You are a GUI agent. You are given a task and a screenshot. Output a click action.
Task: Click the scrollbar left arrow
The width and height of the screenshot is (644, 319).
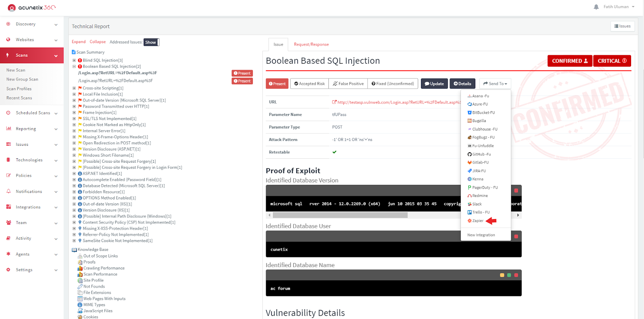pyautogui.click(x=269, y=215)
